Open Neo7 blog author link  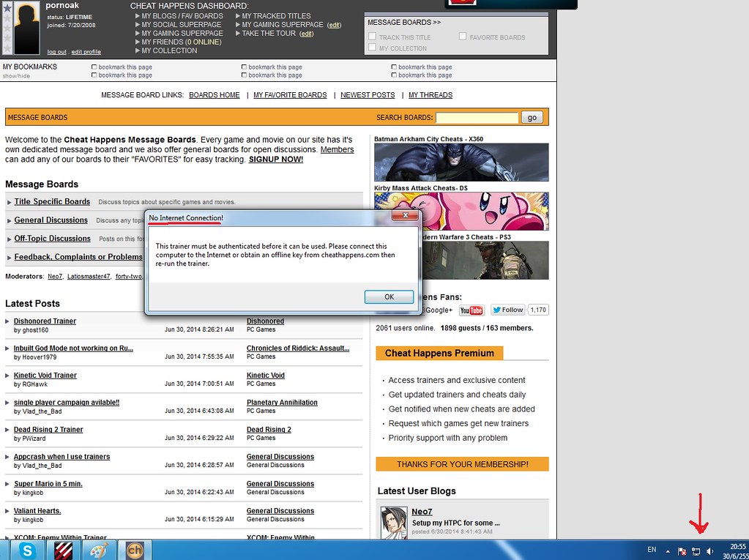(422, 512)
